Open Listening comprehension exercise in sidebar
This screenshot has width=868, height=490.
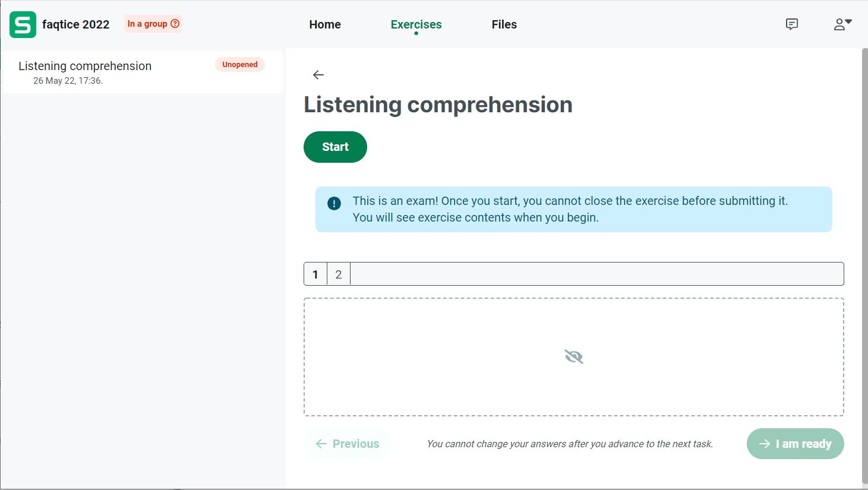[x=85, y=67]
